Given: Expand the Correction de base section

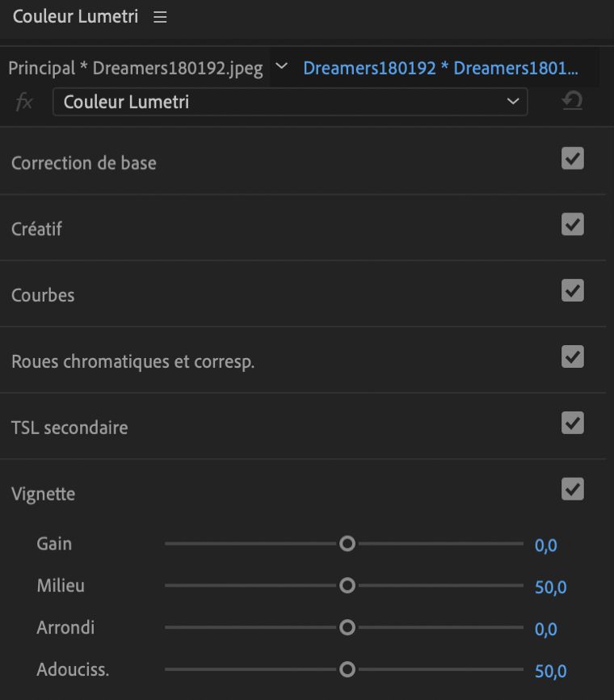Looking at the screenshot, I should pyautogui.click(x=84, y=162).
